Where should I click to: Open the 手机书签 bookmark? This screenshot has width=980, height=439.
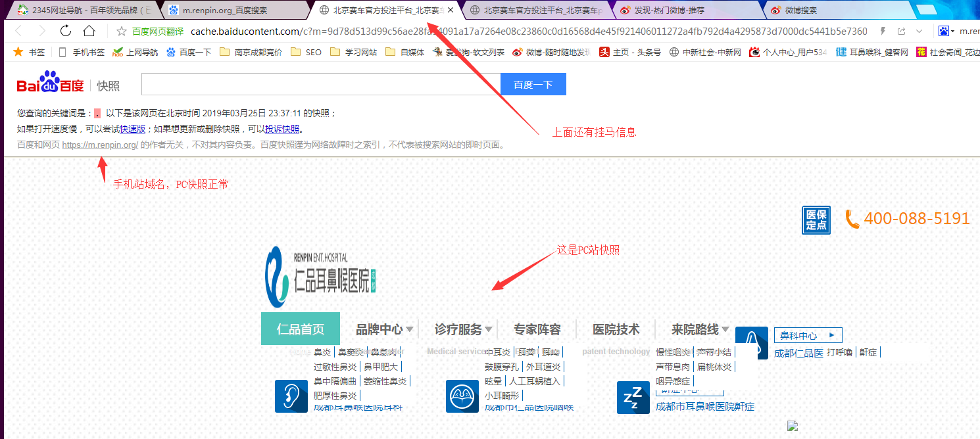click(x=81, y=52)
